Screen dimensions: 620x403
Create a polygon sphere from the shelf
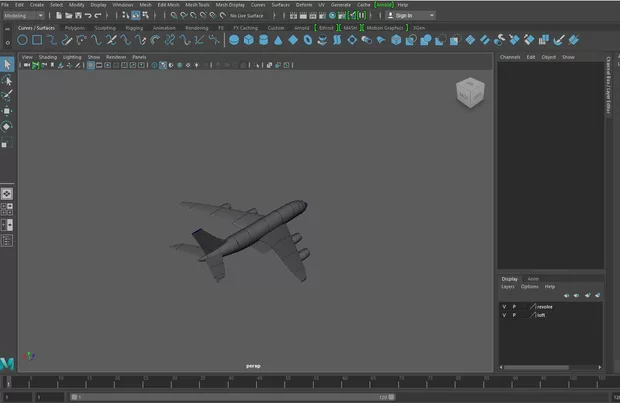pos(233,40)
